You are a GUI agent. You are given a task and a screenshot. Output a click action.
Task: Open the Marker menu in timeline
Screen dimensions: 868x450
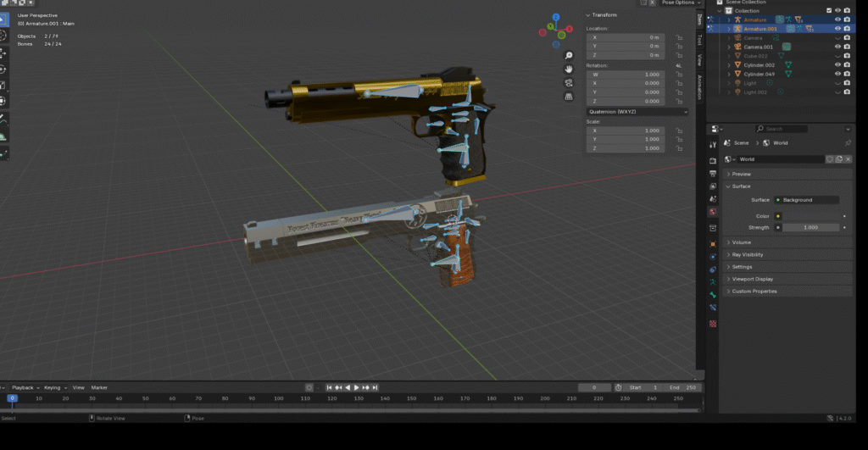[99, 387]
